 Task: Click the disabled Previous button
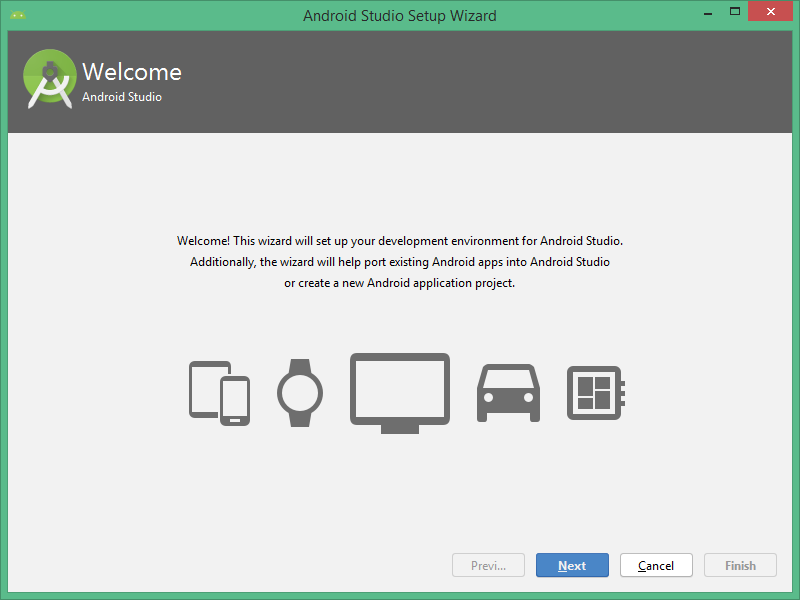[x=488, y=565]
